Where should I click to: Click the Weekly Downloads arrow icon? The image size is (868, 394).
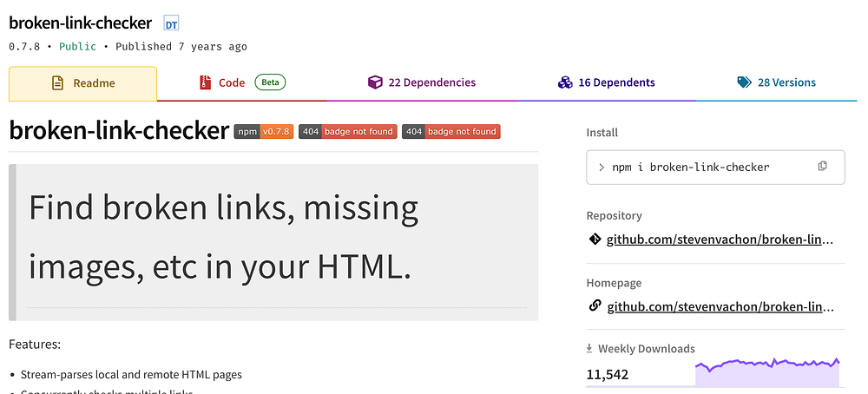tap(589, 349)
